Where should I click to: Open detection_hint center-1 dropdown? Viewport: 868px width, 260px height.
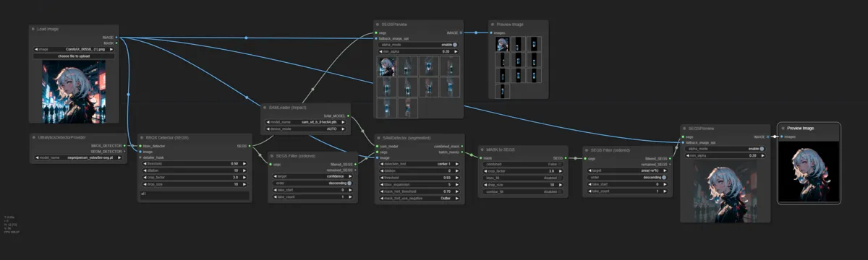[420, 164]
